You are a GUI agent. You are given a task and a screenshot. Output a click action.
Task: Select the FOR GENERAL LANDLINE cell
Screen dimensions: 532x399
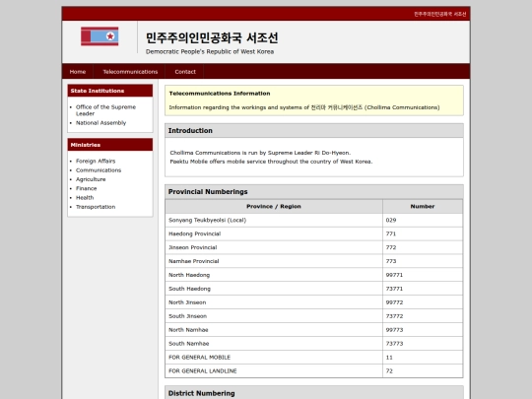click(x=274, y=370)
